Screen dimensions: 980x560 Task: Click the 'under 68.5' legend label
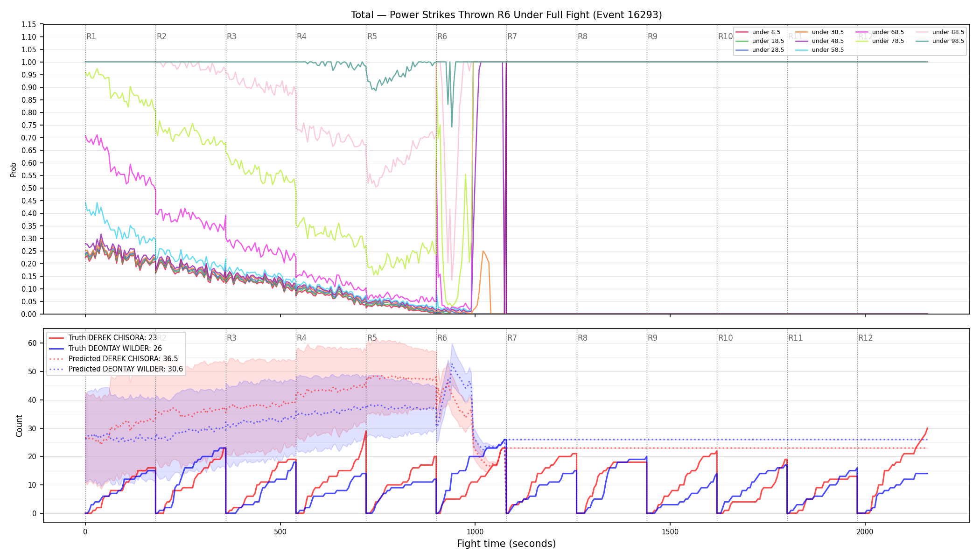(888, 32)
